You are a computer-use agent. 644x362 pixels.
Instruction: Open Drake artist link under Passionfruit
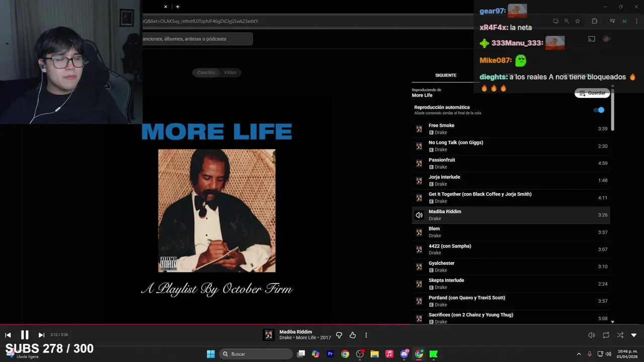pyautogui.click(x=441, y=167)
